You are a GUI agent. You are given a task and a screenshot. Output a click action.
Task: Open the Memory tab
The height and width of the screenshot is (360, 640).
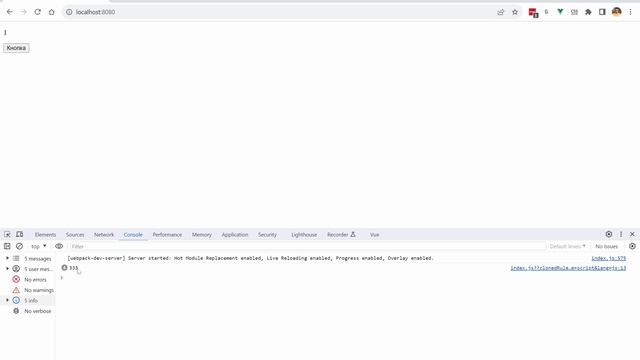[x=202, y=235]
